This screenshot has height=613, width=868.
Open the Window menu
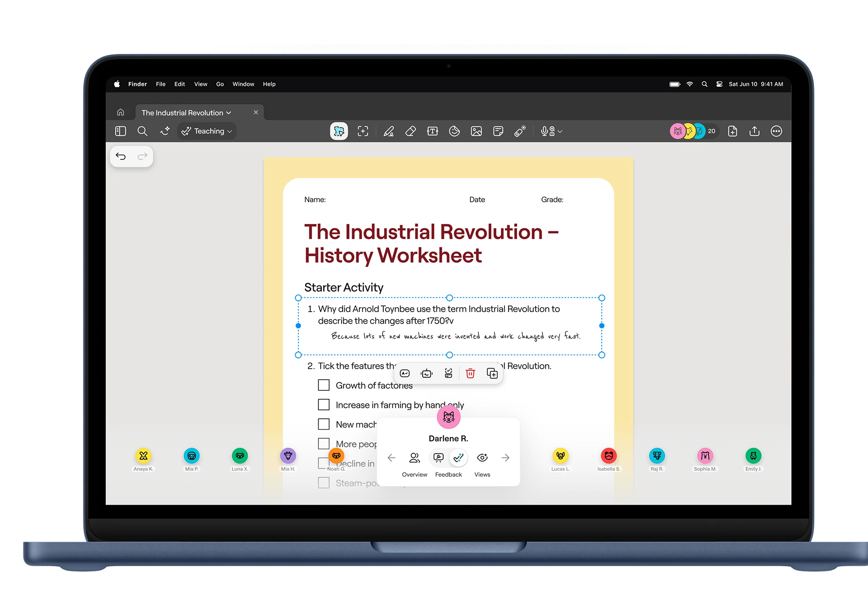pyautogui.click(x=243, y=84)
